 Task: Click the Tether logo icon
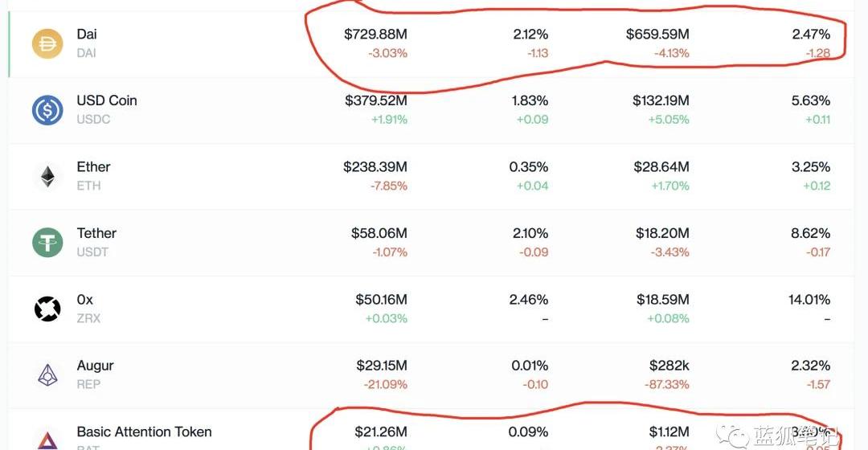[47, 243]
